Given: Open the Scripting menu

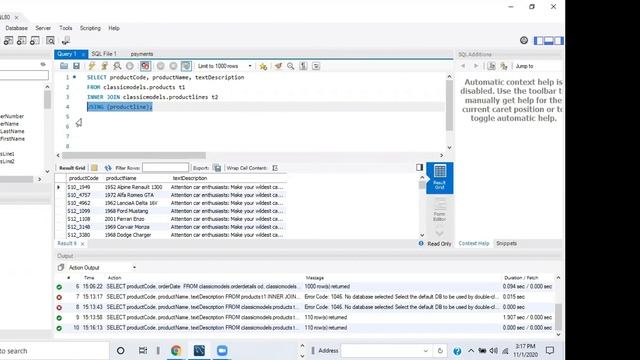Looking at the screenshot, I should click(90, 28).
